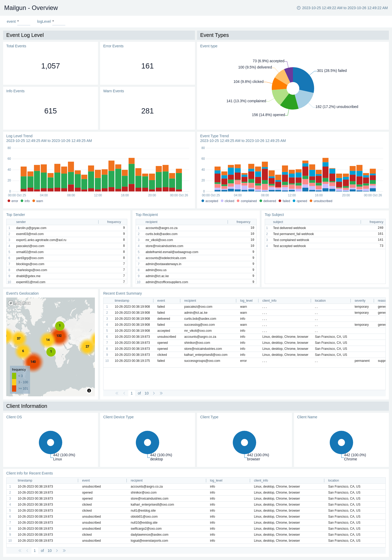This screenshot has height=560, width=392.
Task: Click the Error Events panel title
Action: [113, 46]
